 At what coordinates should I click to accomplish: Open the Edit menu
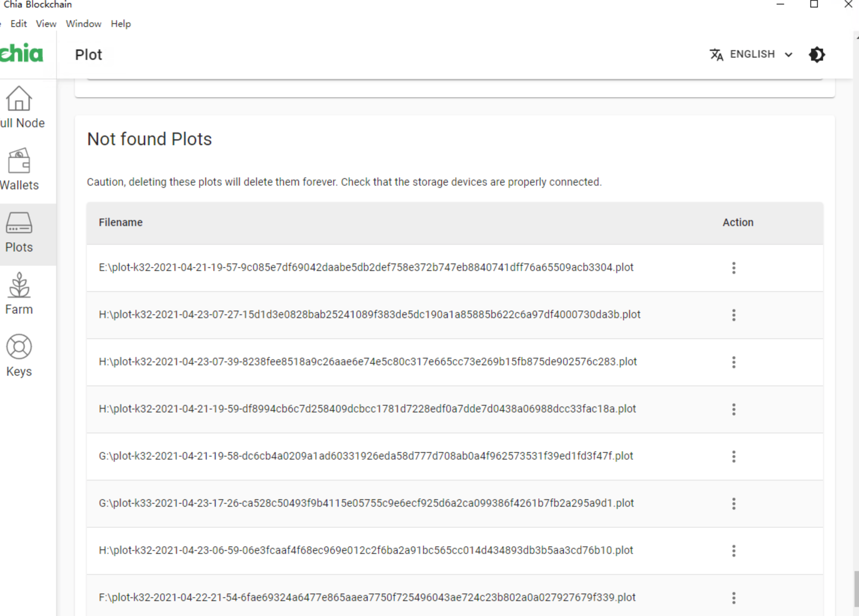click(19, 24)
